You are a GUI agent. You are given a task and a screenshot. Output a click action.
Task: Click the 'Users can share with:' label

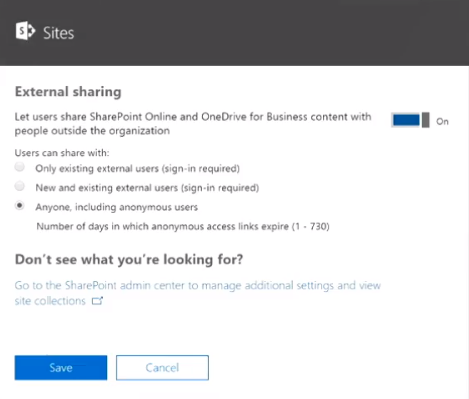tap(62, 153)
